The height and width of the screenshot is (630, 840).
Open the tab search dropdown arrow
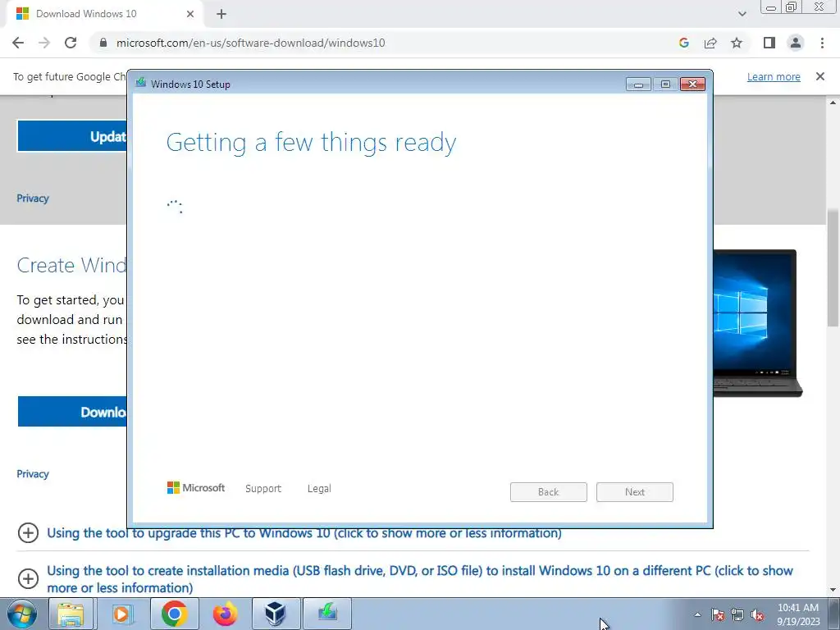742,14
